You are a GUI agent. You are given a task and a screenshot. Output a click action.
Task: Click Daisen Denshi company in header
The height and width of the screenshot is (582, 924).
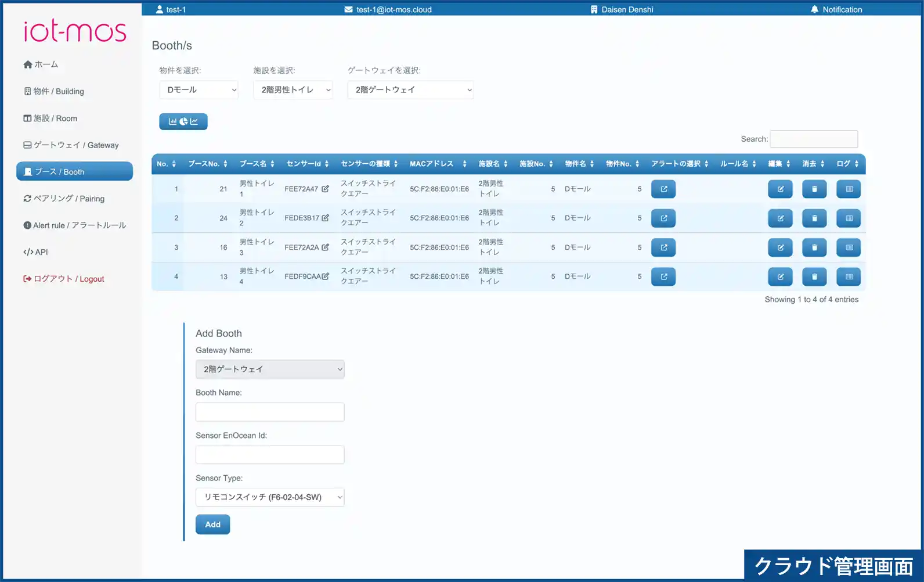point(622,9)
